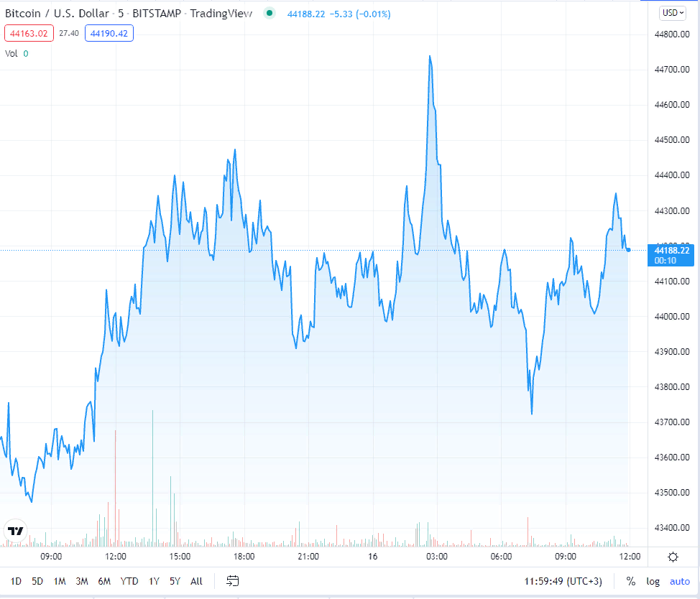Click the green market status dot

(270, 13)
